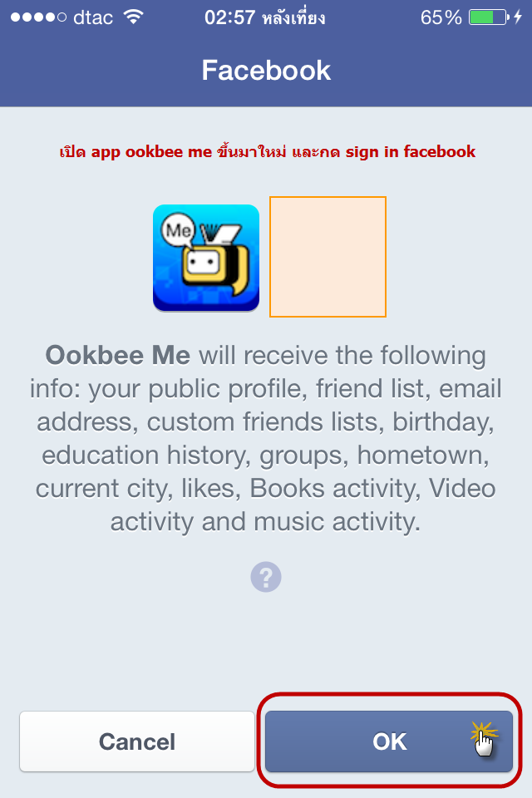Open the question mark help icon
The width and height of the screenshot is (532, 798).
266,577
